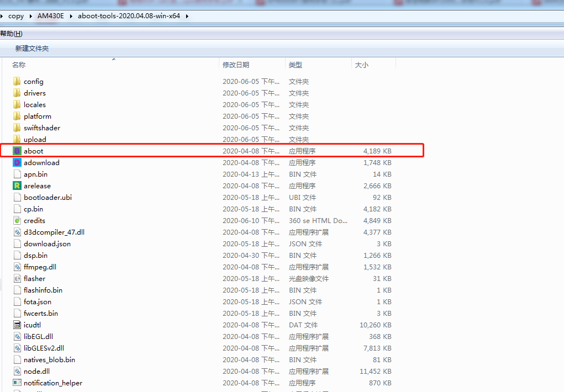The height and width of the screenshot is (392, 564).
Task: Click the icudtl DAT file icon
Action: click(x=17, y=325)
